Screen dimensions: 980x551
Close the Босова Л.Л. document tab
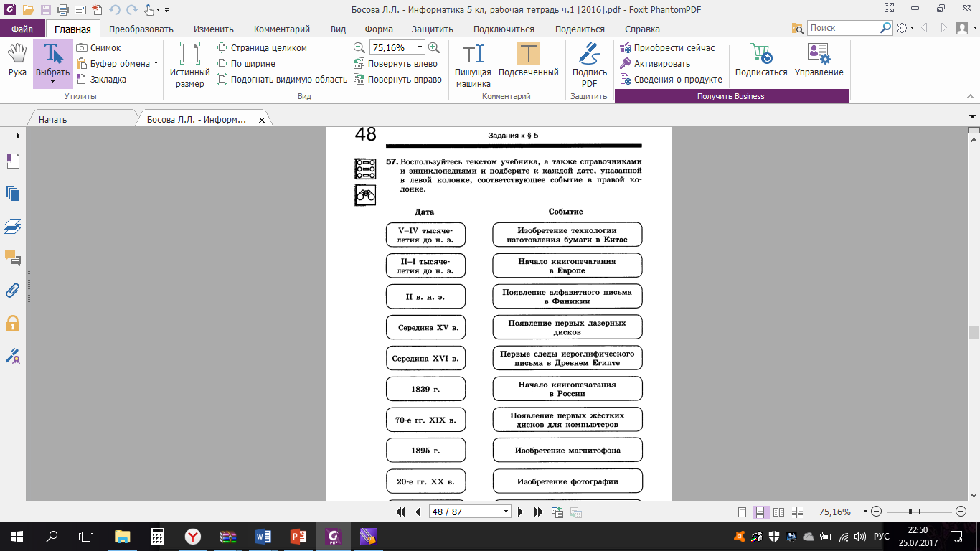(x=261, y=119)
